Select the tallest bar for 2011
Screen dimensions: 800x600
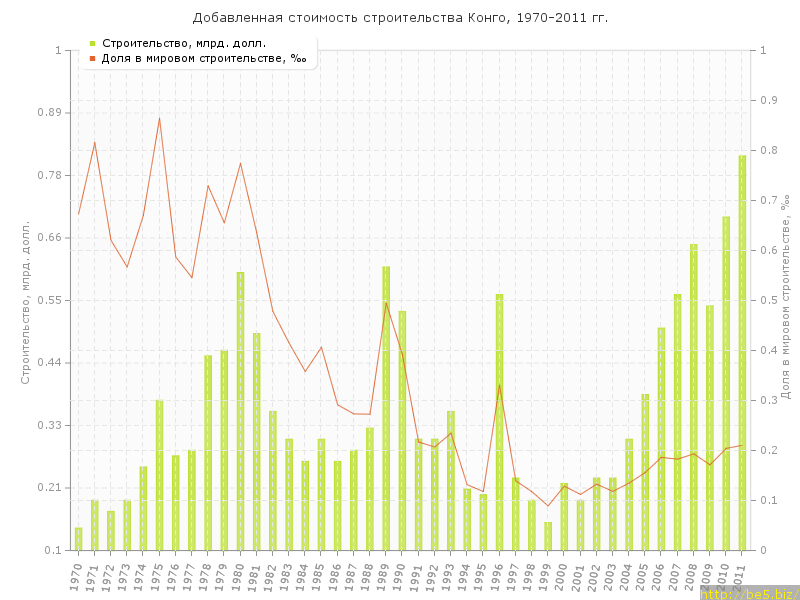point(742,352)
